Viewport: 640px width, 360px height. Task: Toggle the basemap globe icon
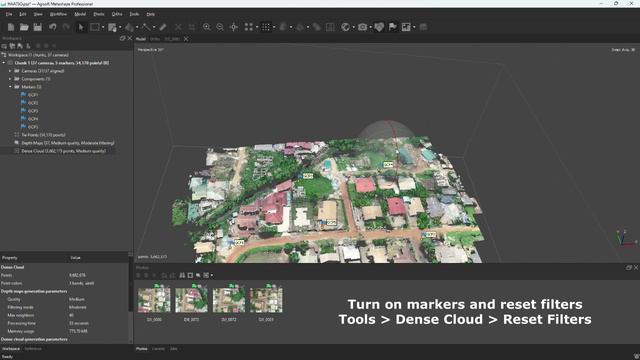pyautogui.click(x=346, y=27)
